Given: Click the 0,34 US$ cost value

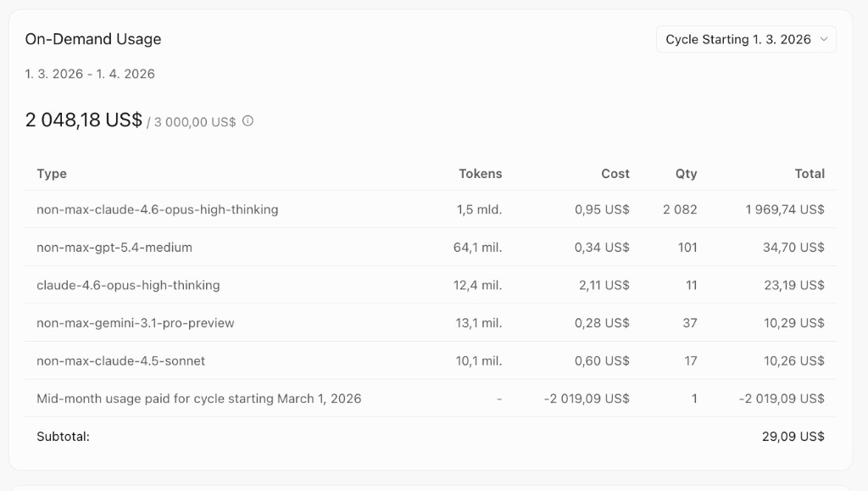Looking at the screenshot, I should [x=602, y=248].
